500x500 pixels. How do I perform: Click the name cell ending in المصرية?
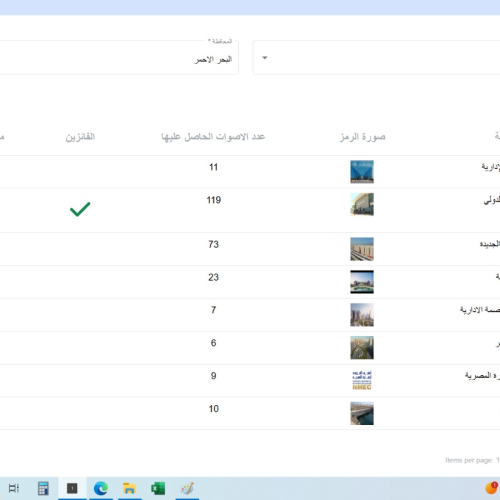[x=482, y=376]
